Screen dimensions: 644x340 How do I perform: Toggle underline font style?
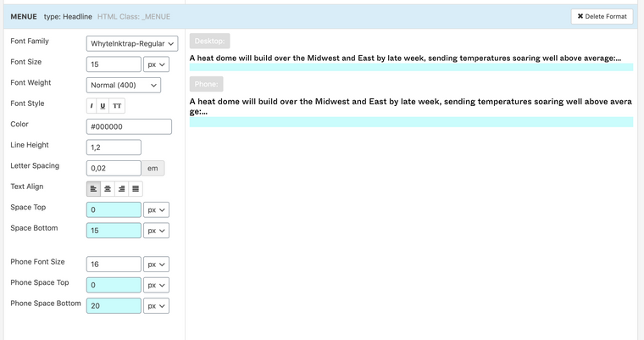click(103, 106)
